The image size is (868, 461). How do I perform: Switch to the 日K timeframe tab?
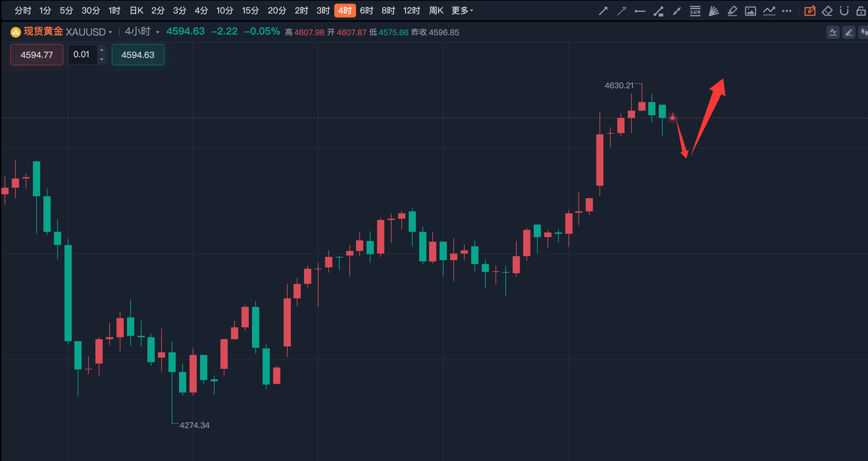137,11
